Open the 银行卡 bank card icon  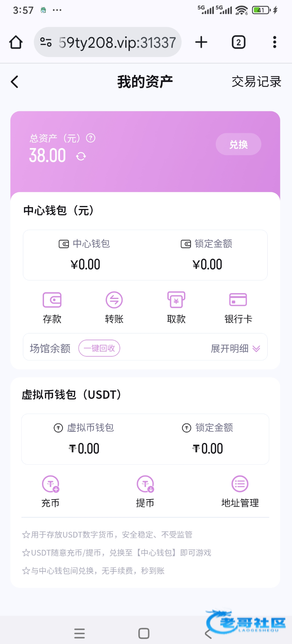[238, 300]
